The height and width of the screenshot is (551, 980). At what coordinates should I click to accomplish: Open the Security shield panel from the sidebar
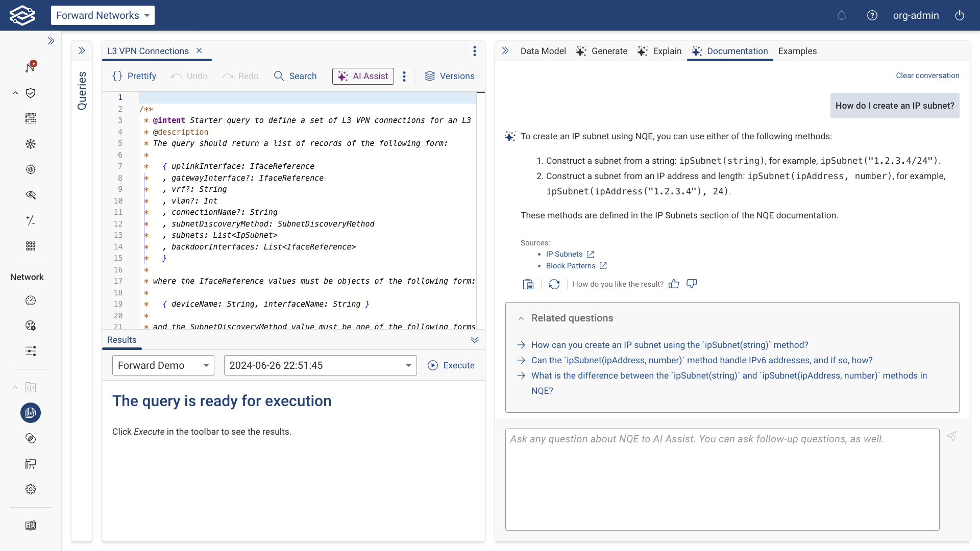(x=31, y=93)
